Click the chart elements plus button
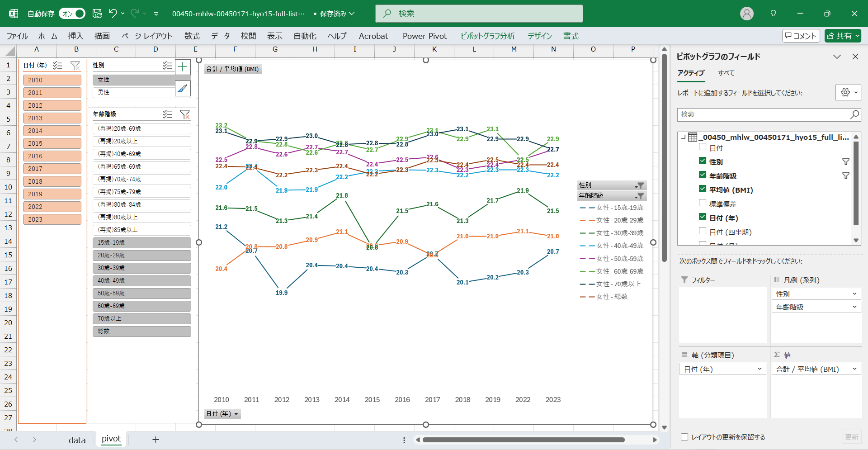The width and height of the screenshot is (868, 450). tap(183, 67)
